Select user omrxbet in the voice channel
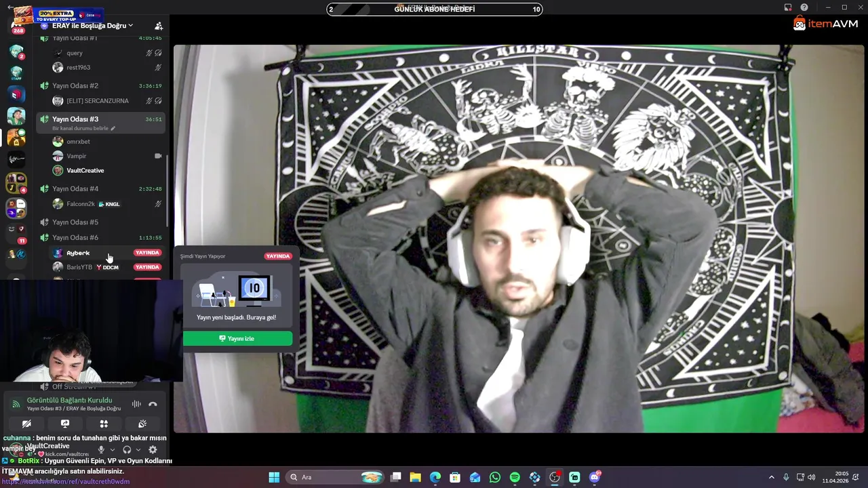The width and height of the screenshot is (868, 488). tap(106, 142)
